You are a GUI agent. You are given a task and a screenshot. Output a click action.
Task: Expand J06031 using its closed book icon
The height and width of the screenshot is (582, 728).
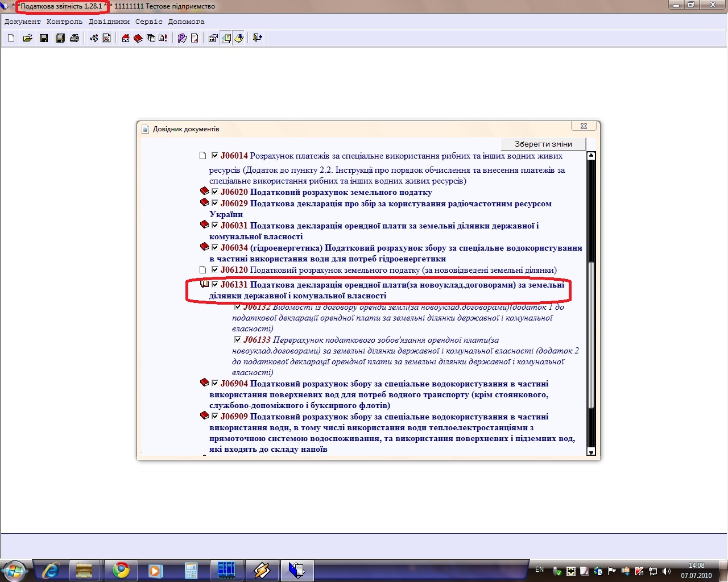coord(204,225)
